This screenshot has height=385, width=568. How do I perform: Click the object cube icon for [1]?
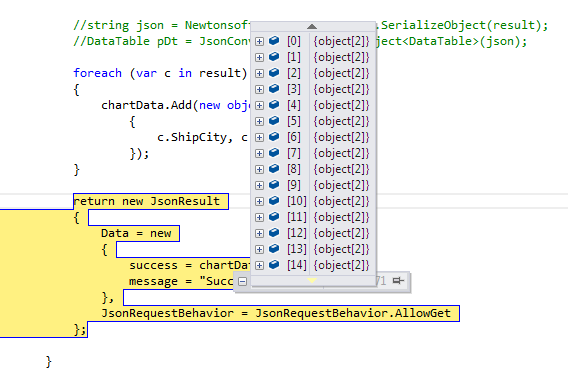tap(274, 57)
